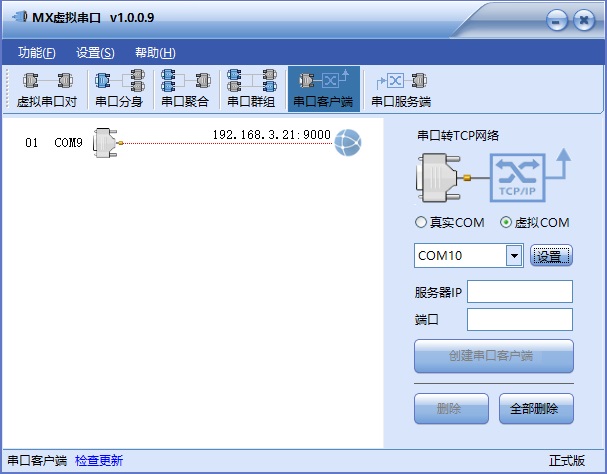Click the 串口转TCP网络 heading
The width and height of the screenshot is (607, 474).
click(x=458, y=136)
